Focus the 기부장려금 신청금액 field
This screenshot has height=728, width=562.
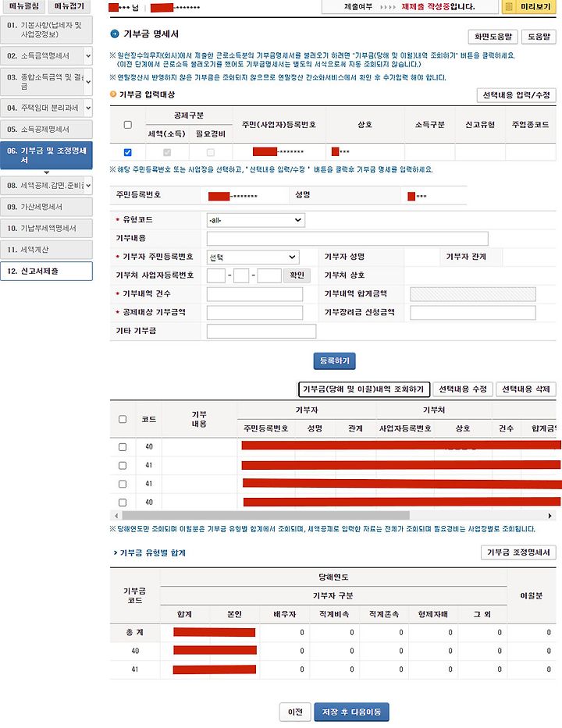[x=473, y=312]
